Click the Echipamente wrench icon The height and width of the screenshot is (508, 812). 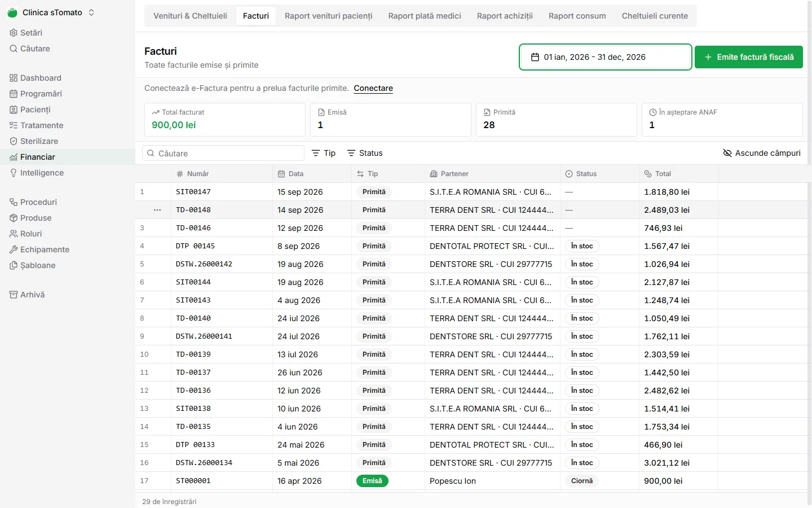tap(14, 249)
